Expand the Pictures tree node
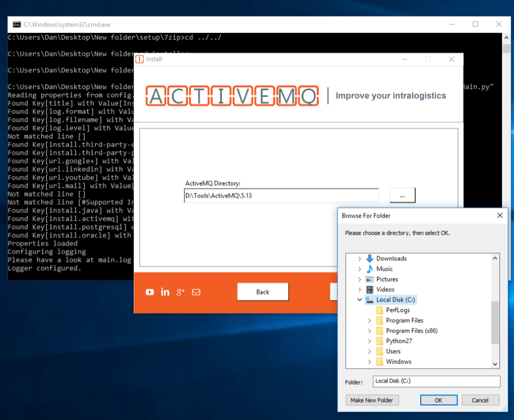The height and width of the screenshot is (420, 514). 360,279
